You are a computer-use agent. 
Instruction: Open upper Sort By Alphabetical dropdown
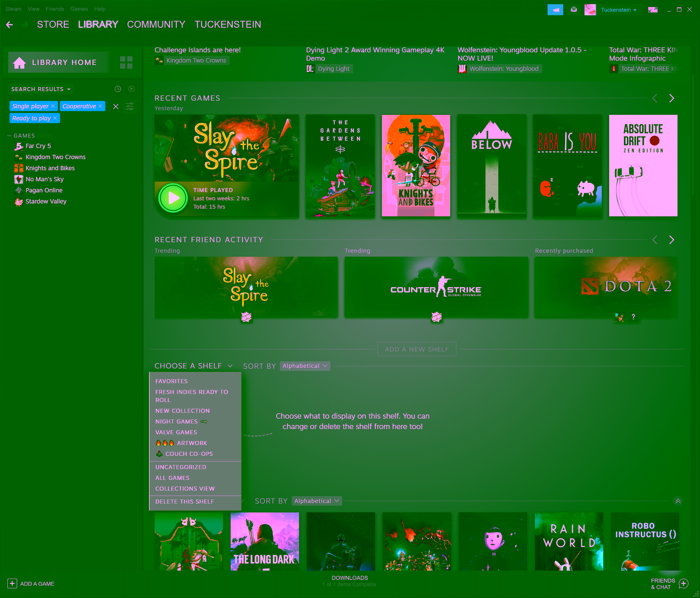click(305, 366)
